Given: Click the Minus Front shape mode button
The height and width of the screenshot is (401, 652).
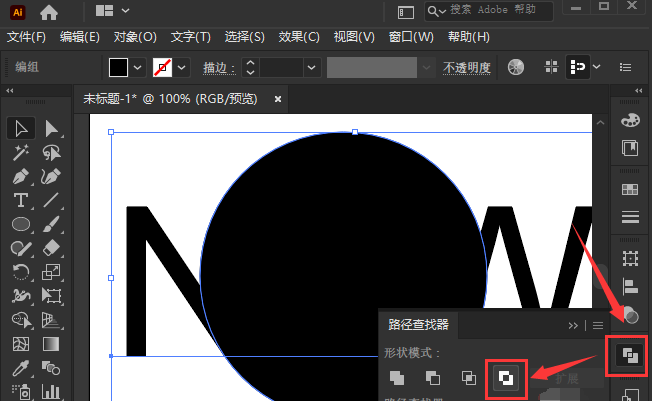Looking at the screenshot, I should (x=433, y=378).
